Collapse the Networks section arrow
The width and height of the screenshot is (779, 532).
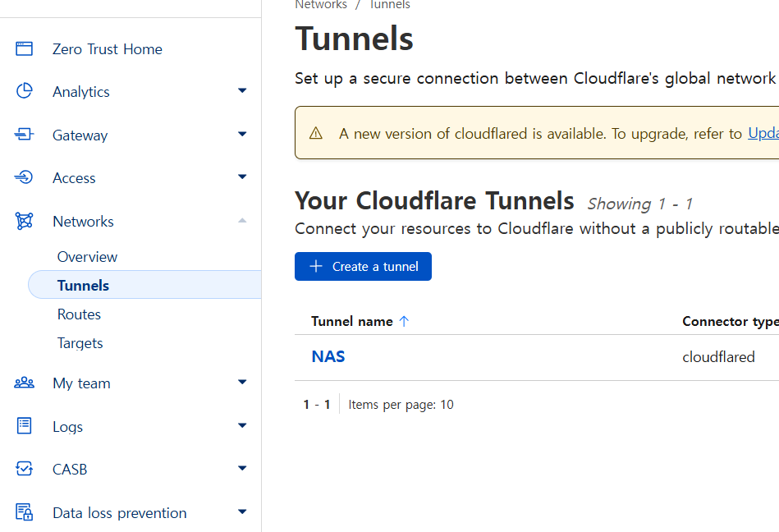click(x=242, y=221)
